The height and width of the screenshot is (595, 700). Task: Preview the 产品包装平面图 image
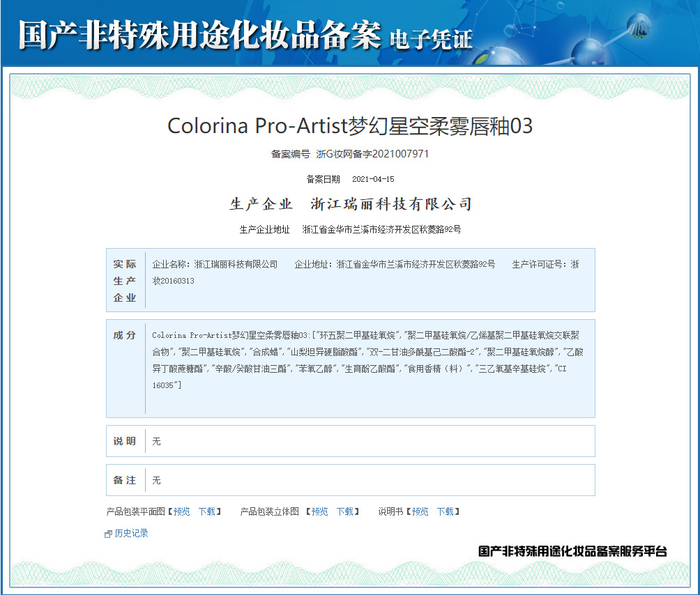click(182, 511)
